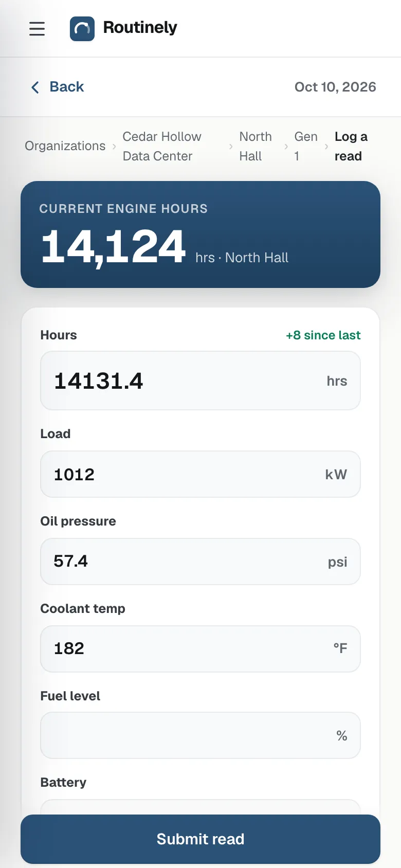Click the % unit in Fuel level
This screenshot has height=868, width=401.
pyautogui.click(x=342, y=736)
